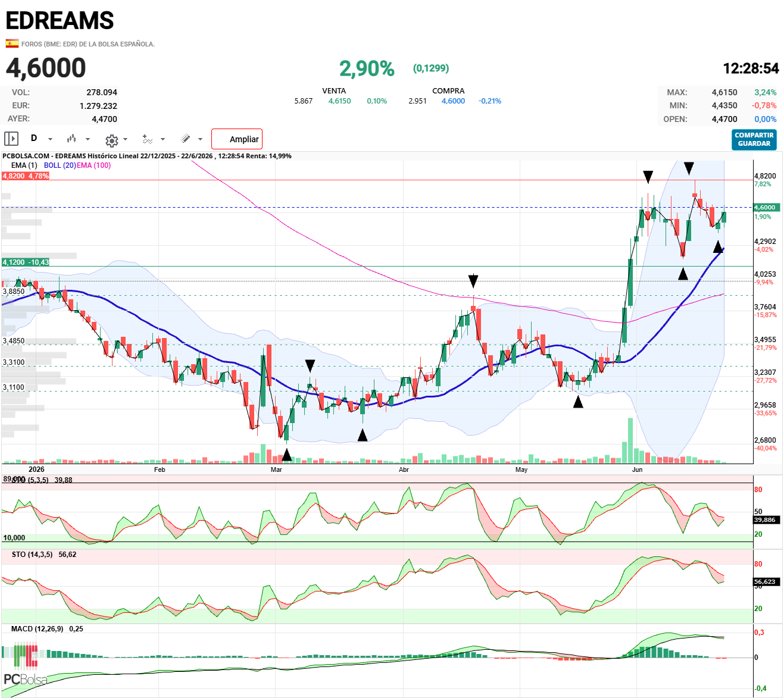This screenshot has width=784, height=698.
Task: Click the 56,623 stochastic value tag
Action: (x=767, y=582)
